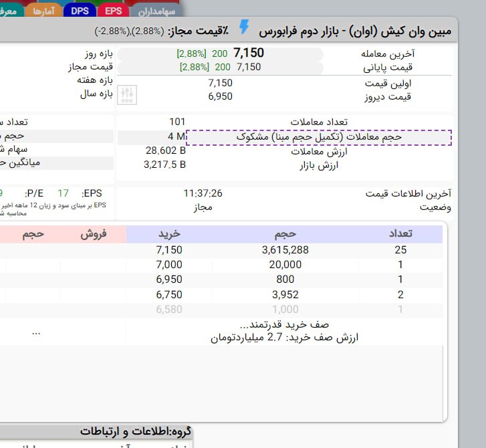
Task: Open the گروه:اطلاعات و ارتباطات section header
Action: [136, 431]
